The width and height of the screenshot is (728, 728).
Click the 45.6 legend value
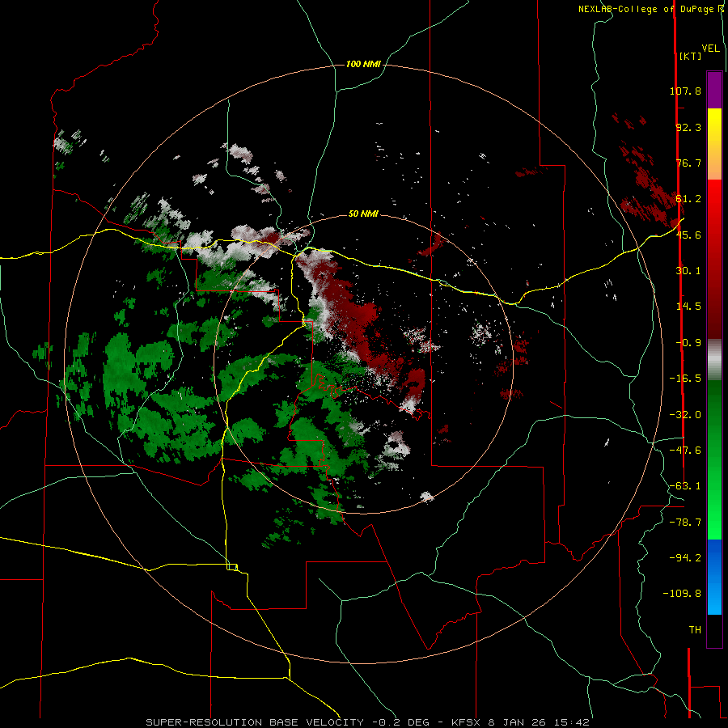pos(688,235)
